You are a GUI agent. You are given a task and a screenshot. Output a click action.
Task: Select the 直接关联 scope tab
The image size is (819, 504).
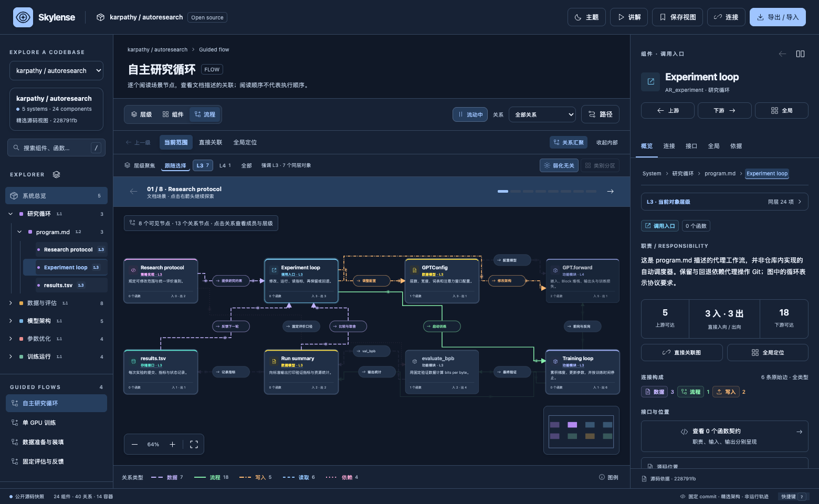point(211,142)
